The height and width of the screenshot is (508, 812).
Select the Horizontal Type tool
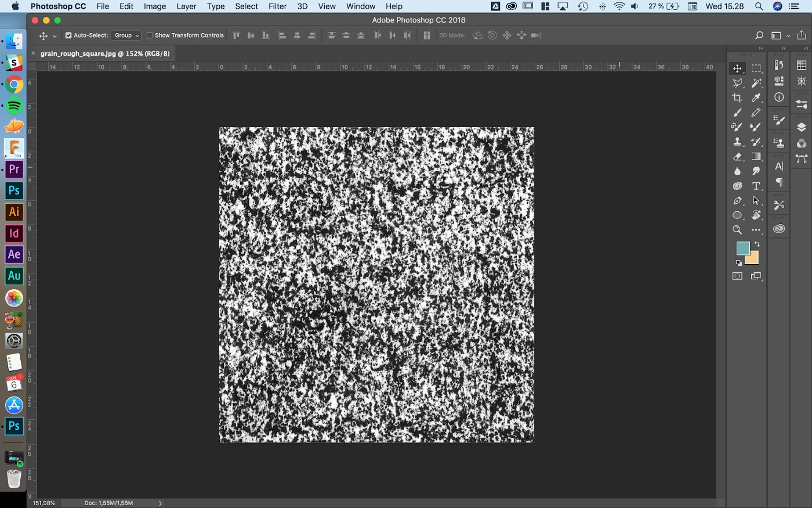[x=756, y=186]
